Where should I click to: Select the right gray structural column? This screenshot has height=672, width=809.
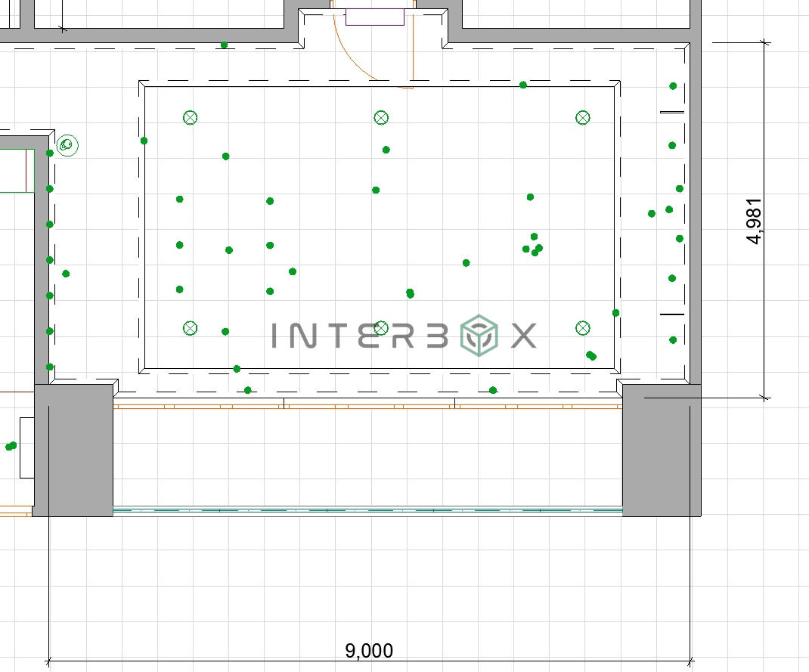tap(662, 450)
